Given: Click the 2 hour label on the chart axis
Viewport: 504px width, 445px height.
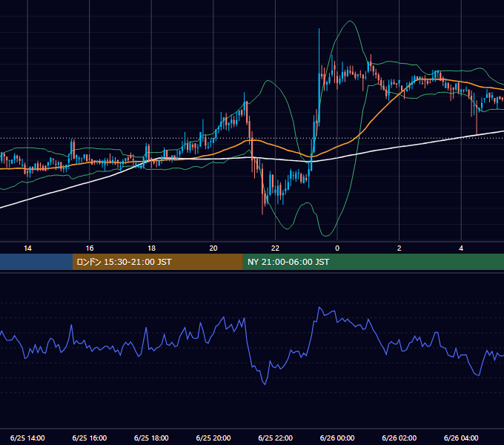Looking at the screenshot, I should [x=399, y=248].
